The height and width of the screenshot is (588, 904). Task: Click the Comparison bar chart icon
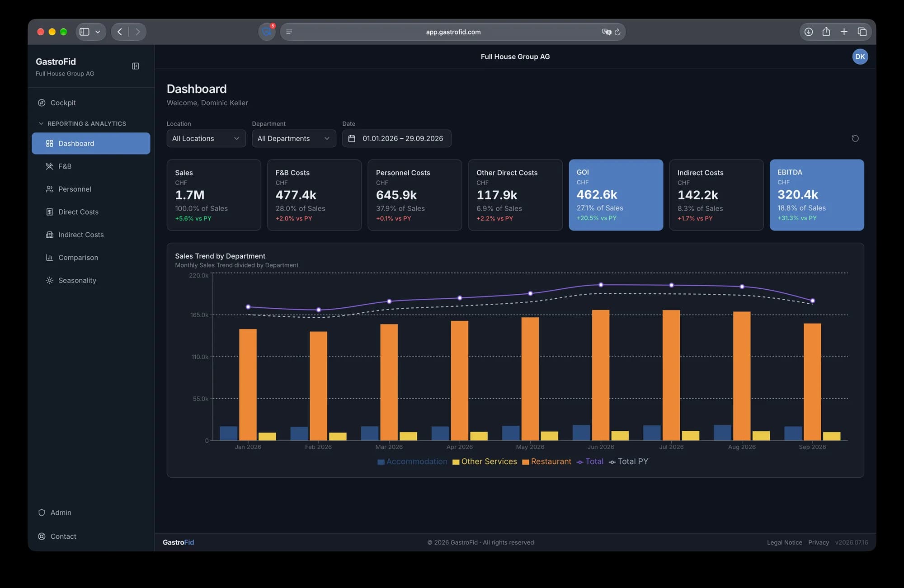coord(50,258)
